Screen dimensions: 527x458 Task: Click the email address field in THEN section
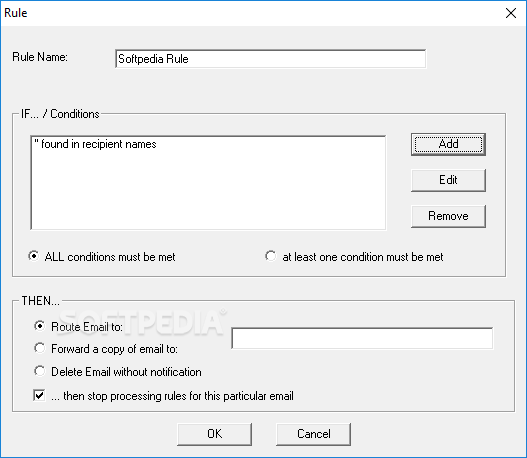[x=362, y=338]
